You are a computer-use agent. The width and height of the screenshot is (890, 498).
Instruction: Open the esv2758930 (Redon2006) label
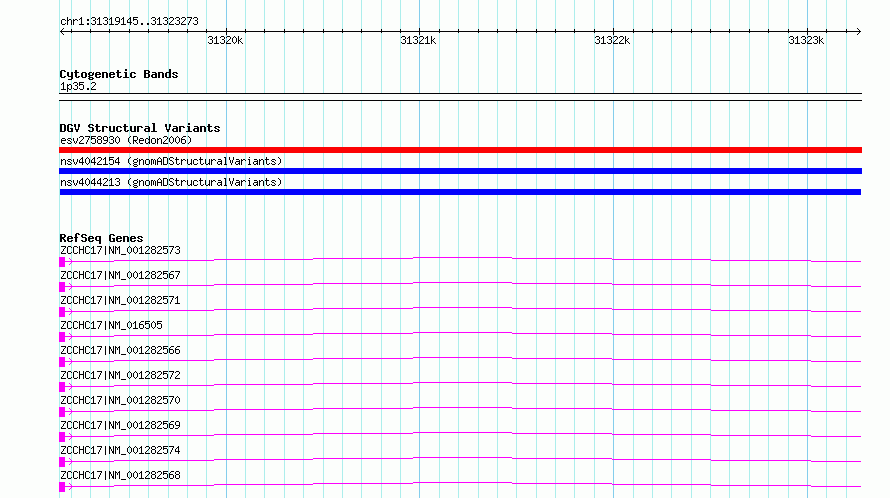(126, 140)
